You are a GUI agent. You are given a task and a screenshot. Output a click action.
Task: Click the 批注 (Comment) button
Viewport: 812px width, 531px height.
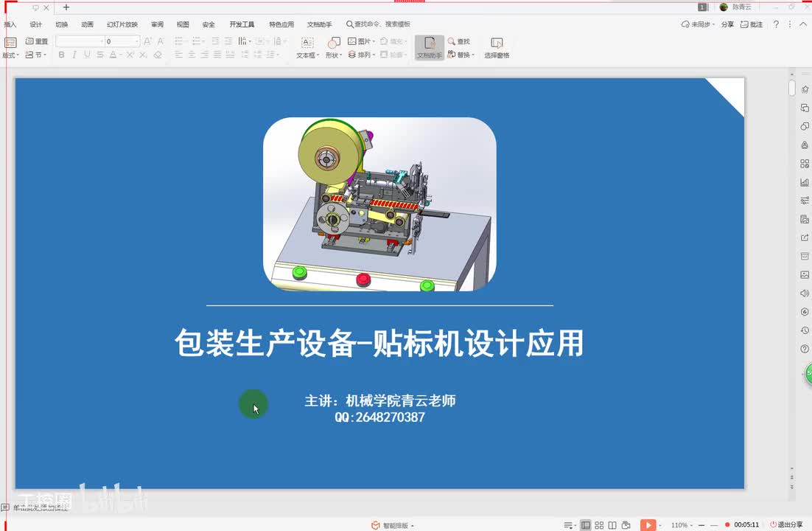(x=752, y=24)
